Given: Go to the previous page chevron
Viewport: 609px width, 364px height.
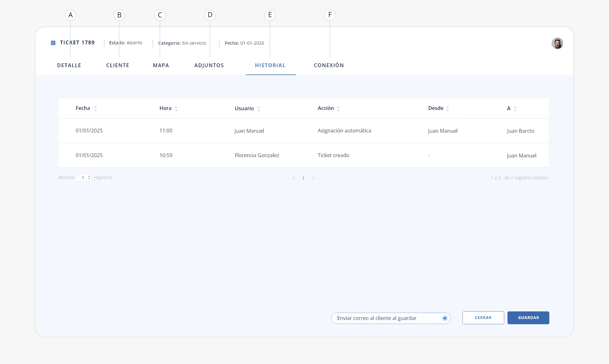Looking at the screenshot, I should pyautogui.click(x=294, y=178).
